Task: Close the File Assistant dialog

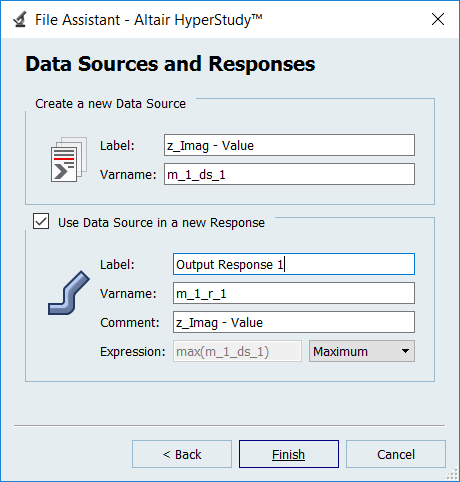Action: 437,19
